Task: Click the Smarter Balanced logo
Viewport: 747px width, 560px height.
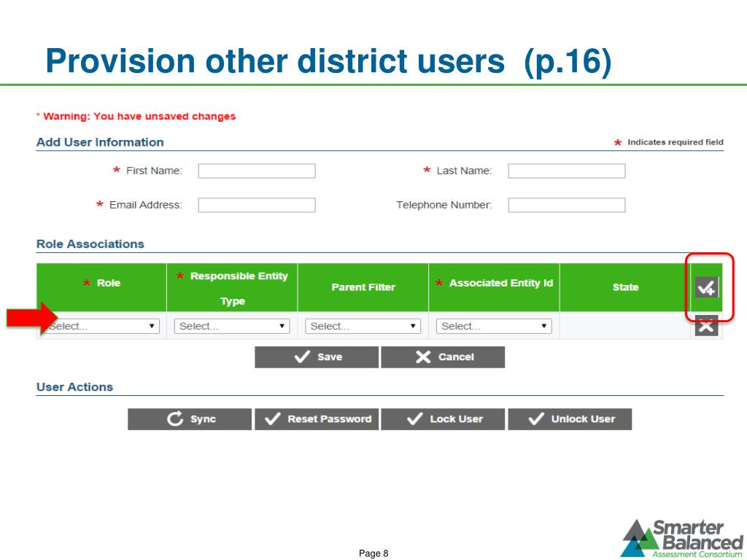Action: (682, 539)
